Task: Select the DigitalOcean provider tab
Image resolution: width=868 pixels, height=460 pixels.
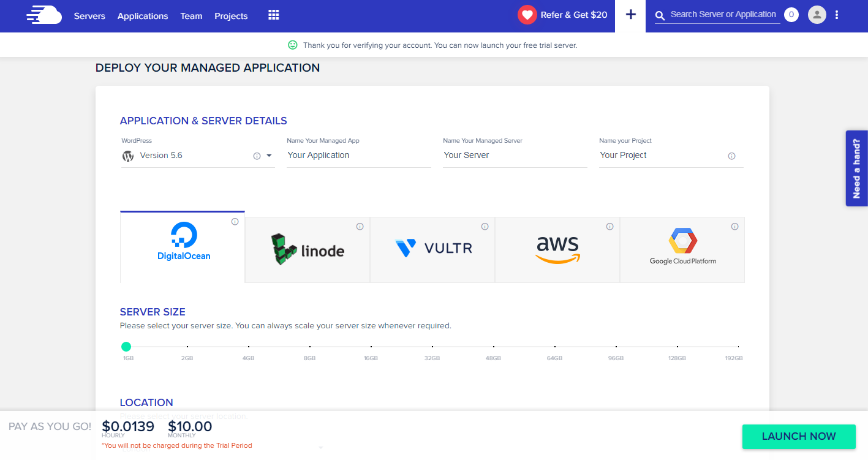Action: click(183, 247)
